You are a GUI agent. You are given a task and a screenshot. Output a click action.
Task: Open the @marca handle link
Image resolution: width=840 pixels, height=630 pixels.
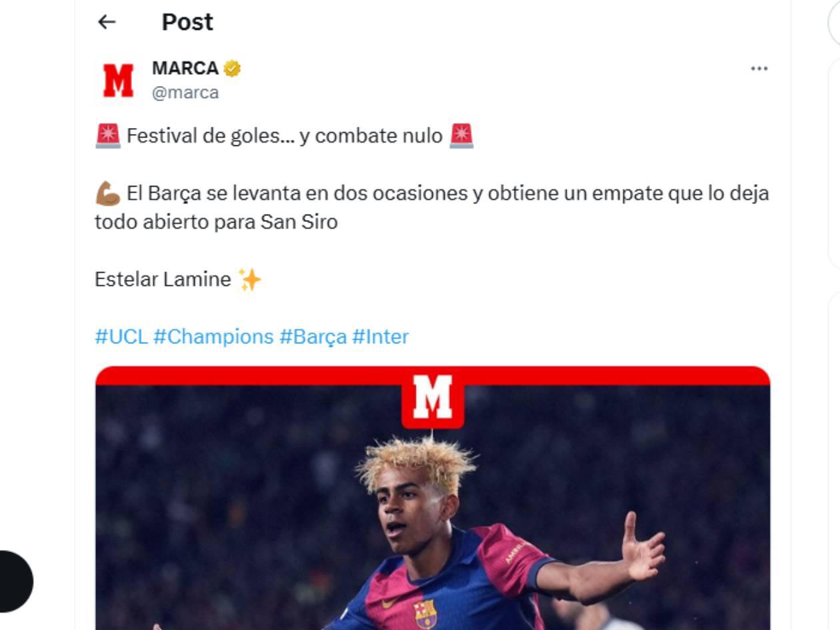[x=185, y=93]
